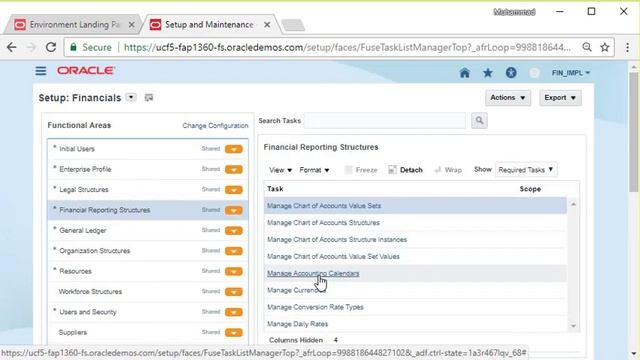Open Financial Reporting Structures orange dropdown
The image size is (640, 360).
tap(233, 210)
